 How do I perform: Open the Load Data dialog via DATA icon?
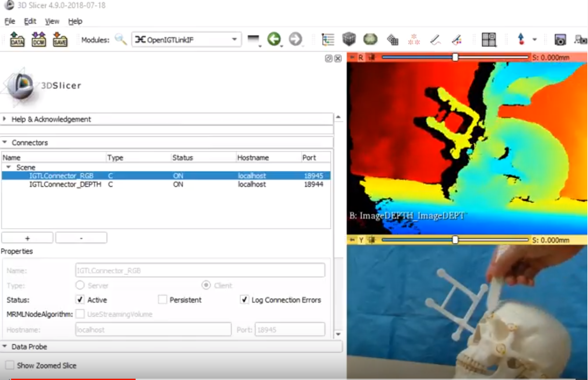point(17,39)
